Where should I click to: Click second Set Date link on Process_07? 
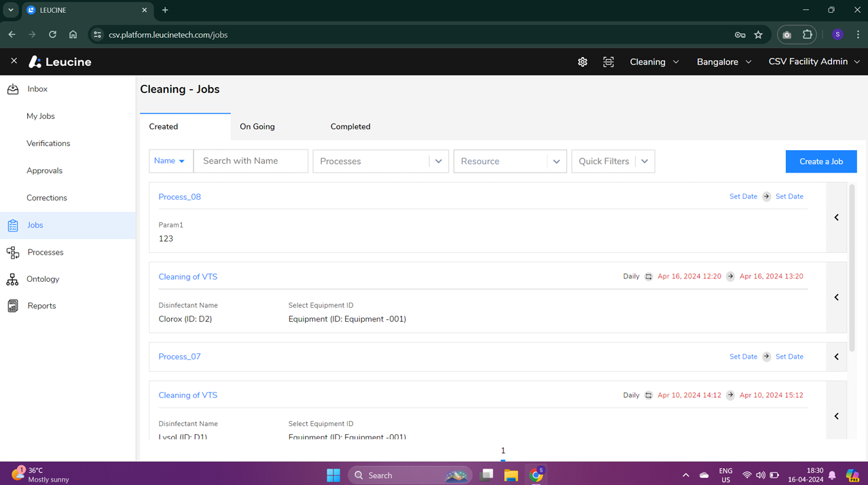click(x=789, y=357)
